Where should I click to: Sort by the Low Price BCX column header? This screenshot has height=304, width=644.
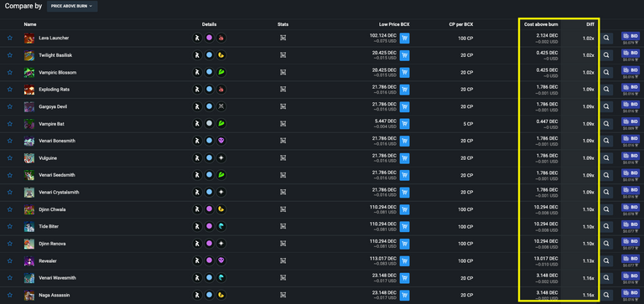tap(394, 24)
